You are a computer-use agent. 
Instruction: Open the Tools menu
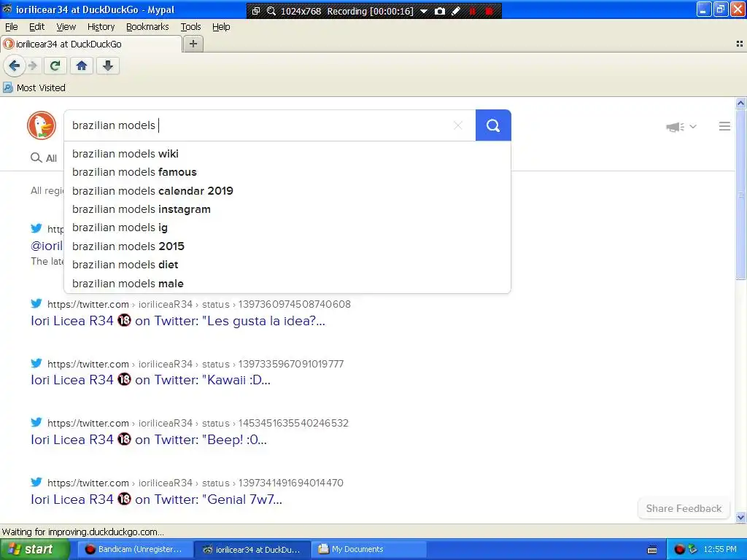[190, 27]
